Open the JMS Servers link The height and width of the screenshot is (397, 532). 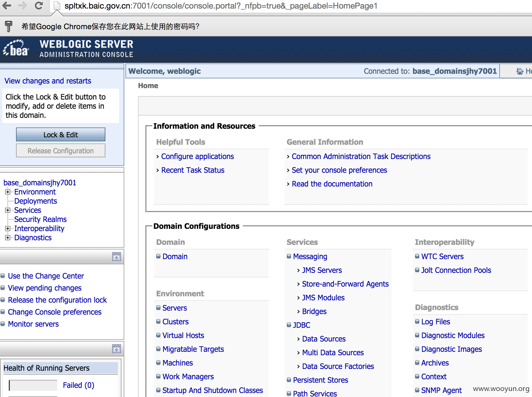(322, 270)
